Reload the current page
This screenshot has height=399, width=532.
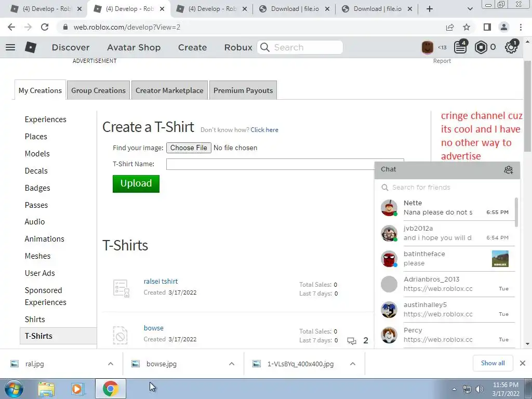[45, 27]
